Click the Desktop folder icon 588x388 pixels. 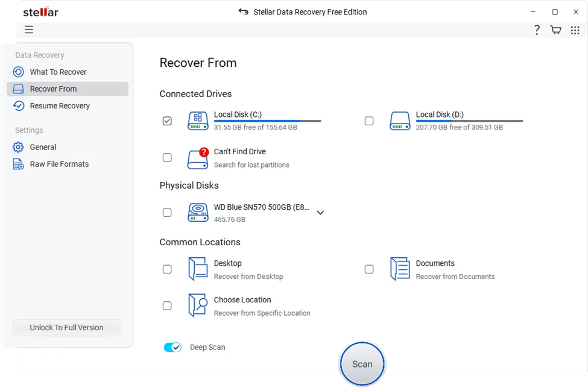[198, 269]
